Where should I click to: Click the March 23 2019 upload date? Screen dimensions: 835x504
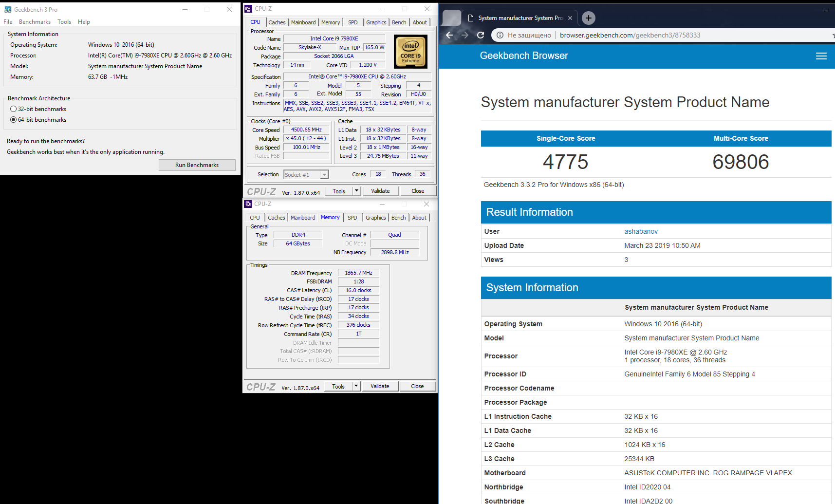click(662, 245)
